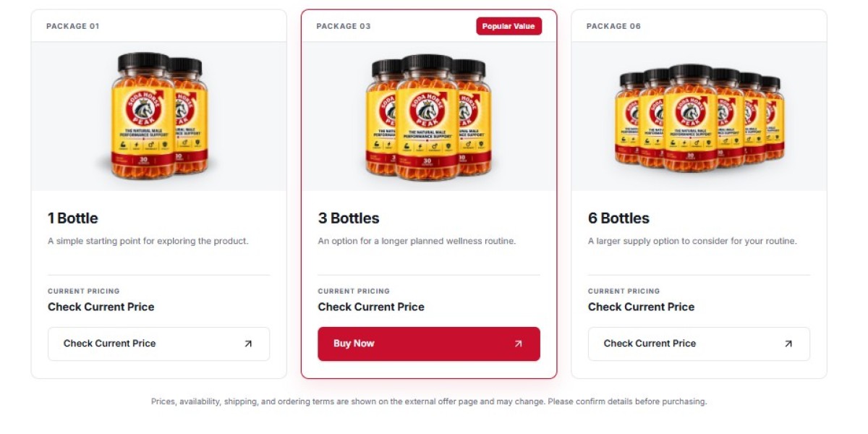This screenshot has width=868, height=434.
Task: Select the six bottles product image
Action: coord(699,118)
